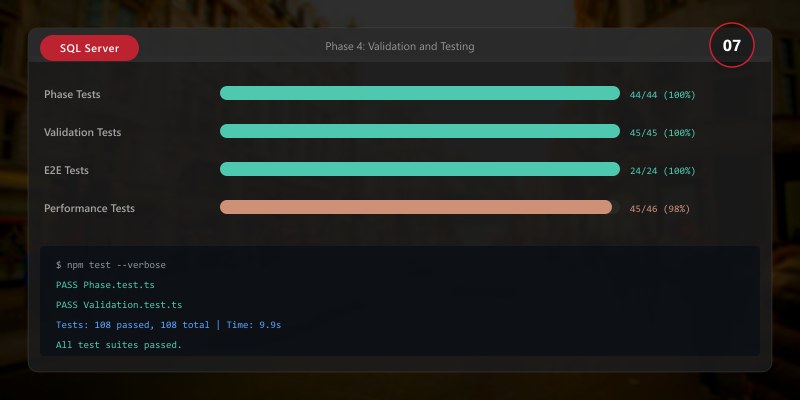Click the red SQL Server badge
This screenshot has height=400, width=800.
(89, 48)
